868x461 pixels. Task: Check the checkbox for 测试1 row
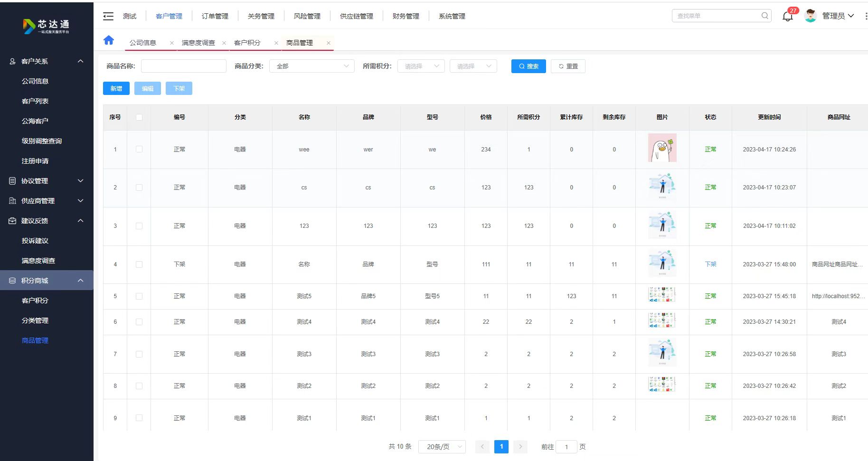139,418
